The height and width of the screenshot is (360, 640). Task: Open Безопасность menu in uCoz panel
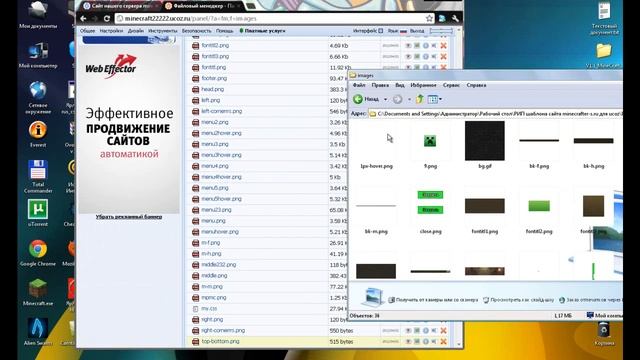197,31
